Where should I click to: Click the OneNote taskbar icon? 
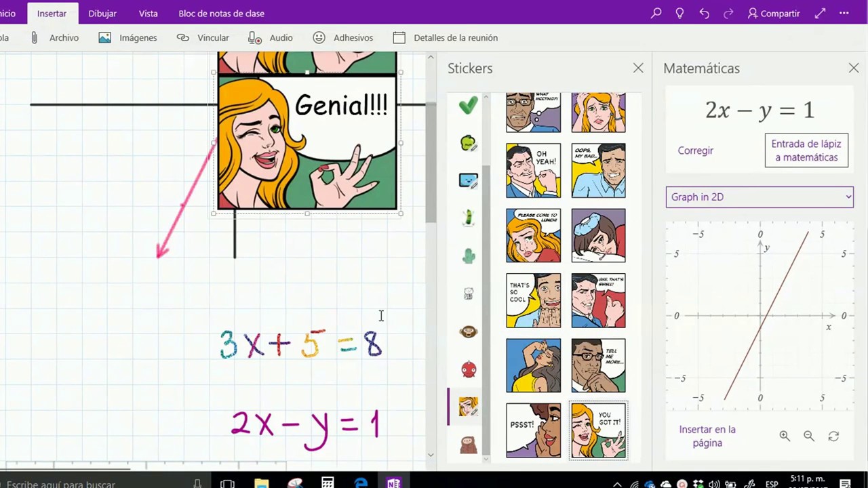coord(394,483)
